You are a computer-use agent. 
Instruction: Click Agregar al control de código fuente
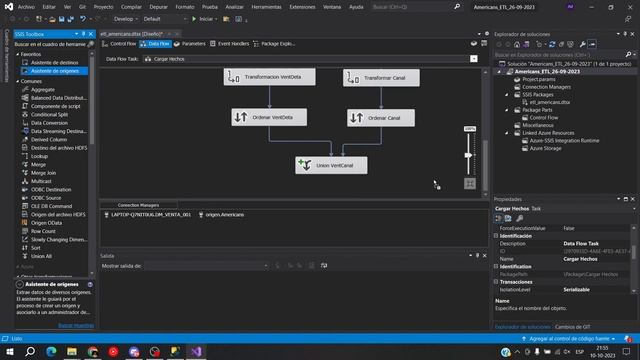click(x=569, y=339)
